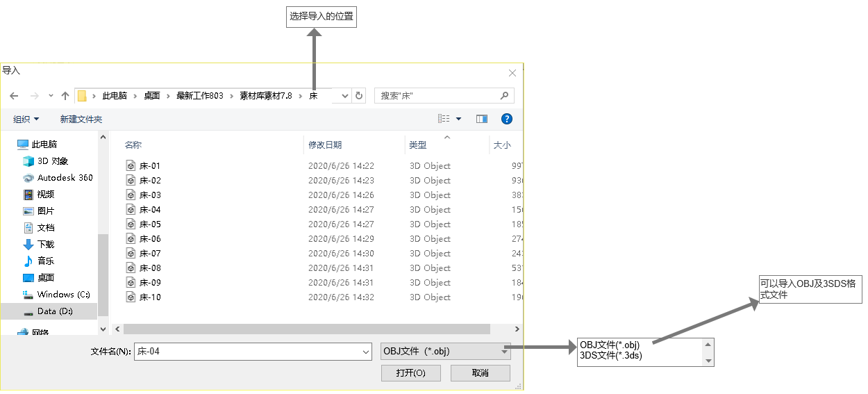The height and width of the screenshot is (394, 868).
Task: Go up one folder level
Action: (x=65, y=96)
